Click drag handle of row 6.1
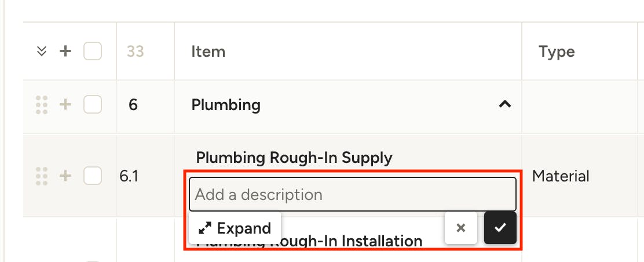644x262 pixels. pyautogui.click(x=42, y=176)
